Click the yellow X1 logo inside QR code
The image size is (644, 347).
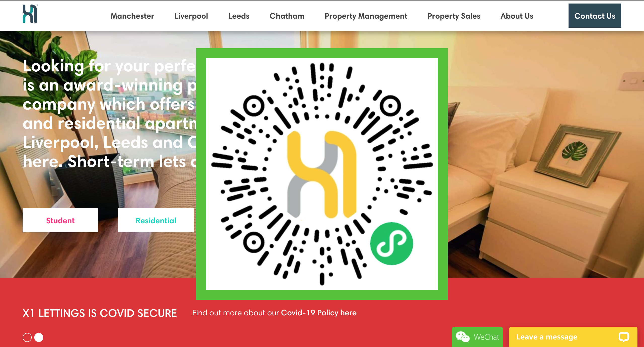click(x=322, y=174)
